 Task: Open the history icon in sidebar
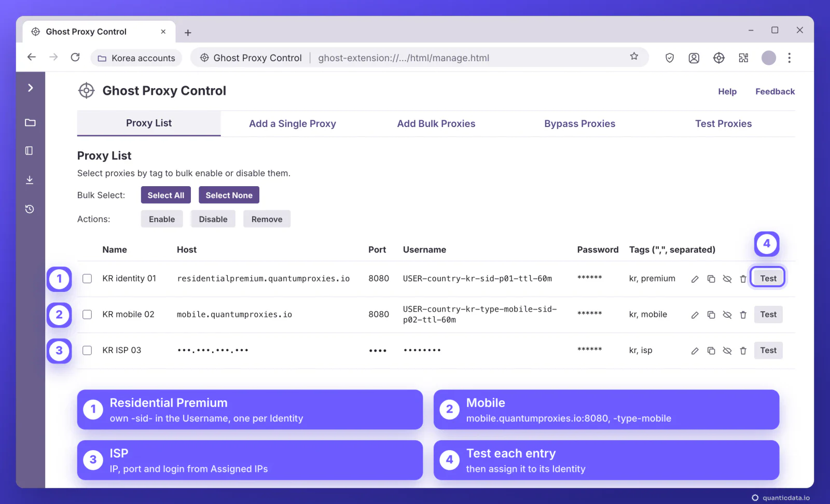30,209
